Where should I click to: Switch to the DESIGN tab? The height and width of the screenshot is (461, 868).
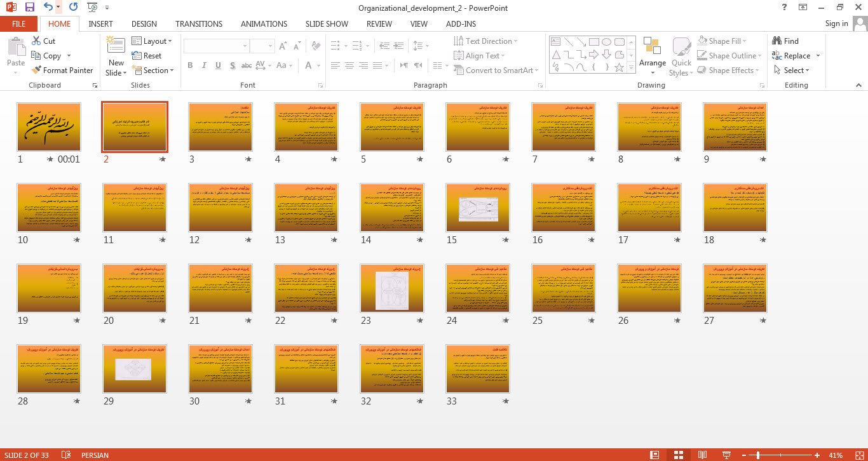click(x=144, y=23)
